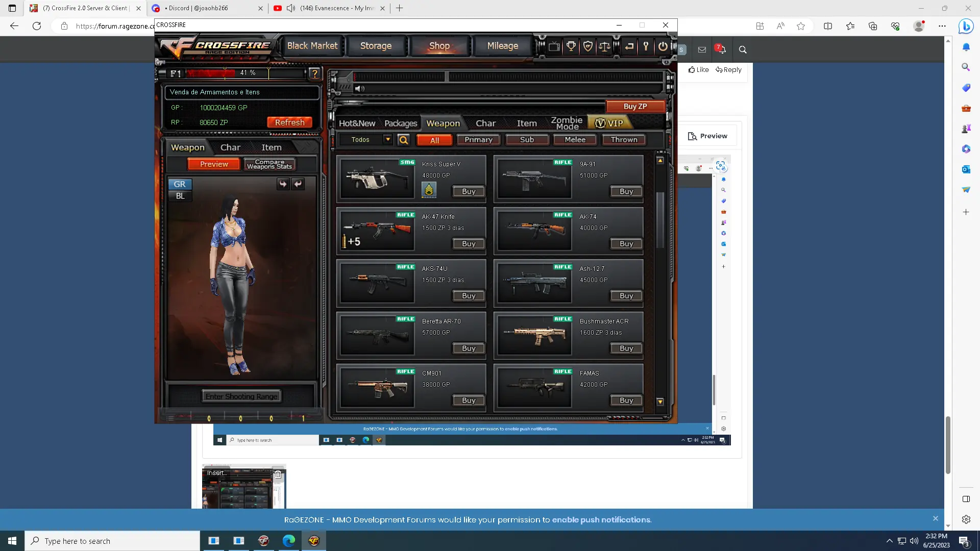The width and height of the screenshot is (980, 551).
Task: Click Reply on the forum post
Action: pyautogui.click(x=728, y=70)
